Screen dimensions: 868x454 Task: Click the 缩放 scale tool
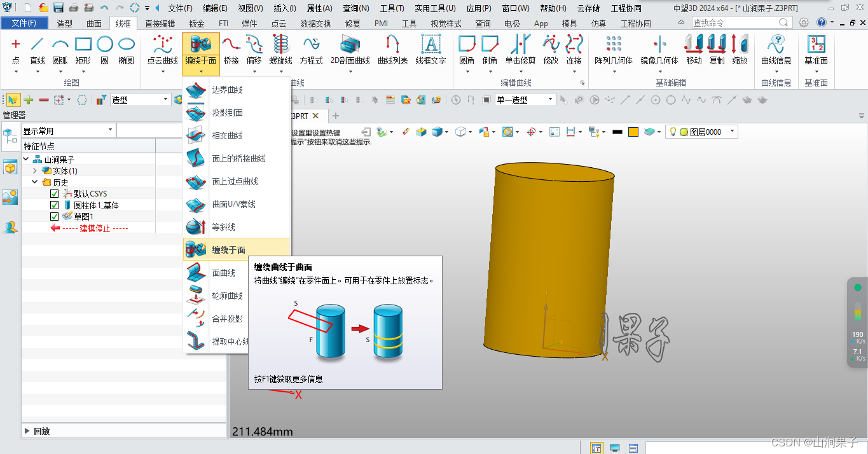tap(740, 50)
